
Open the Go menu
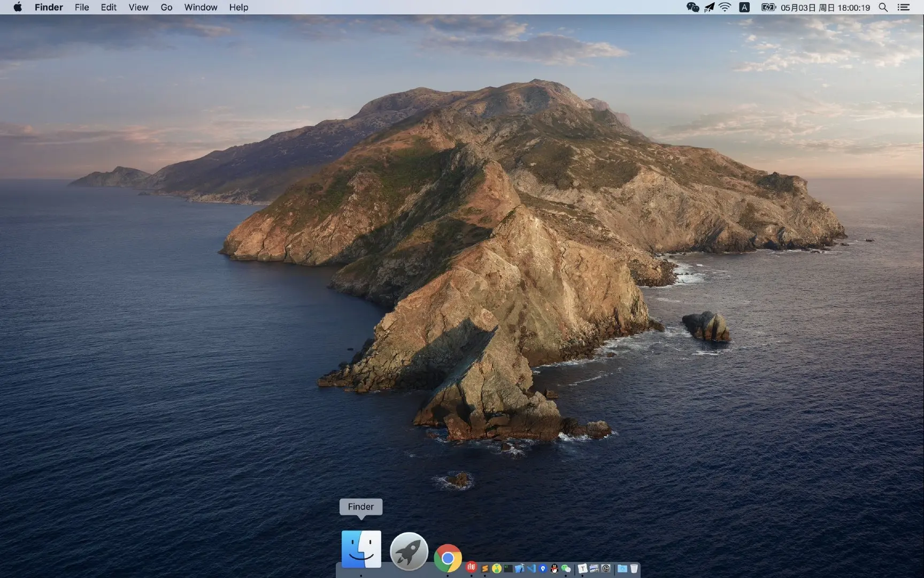click(166, 7)
